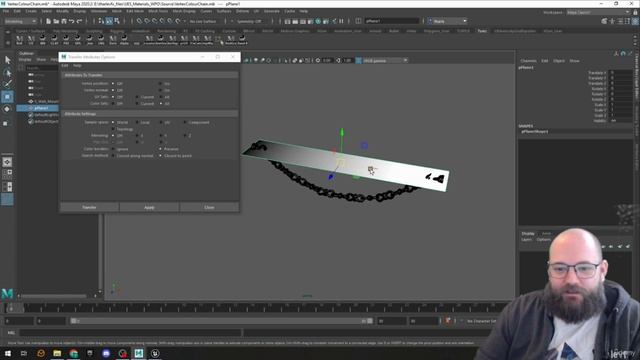Image resolution: width=640 pixels, height=360 pixels.
Task: Click the New Scene icon
Action: click(x=49, y=21)
